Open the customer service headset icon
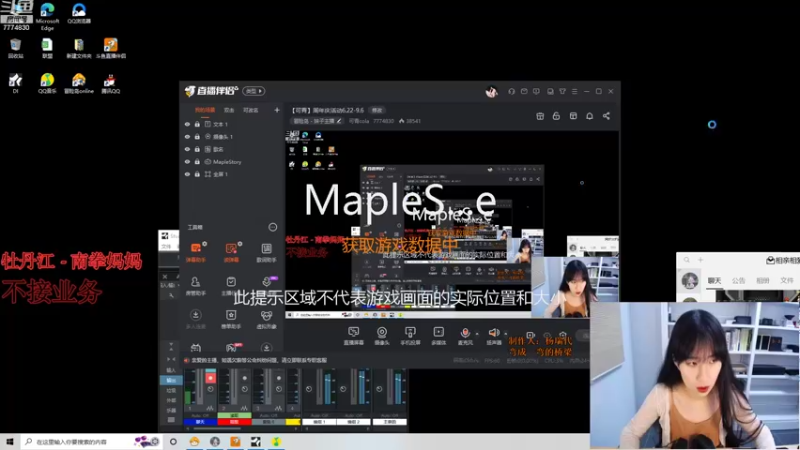Viewport: 800px width, 450px height. tap(511, 91)
